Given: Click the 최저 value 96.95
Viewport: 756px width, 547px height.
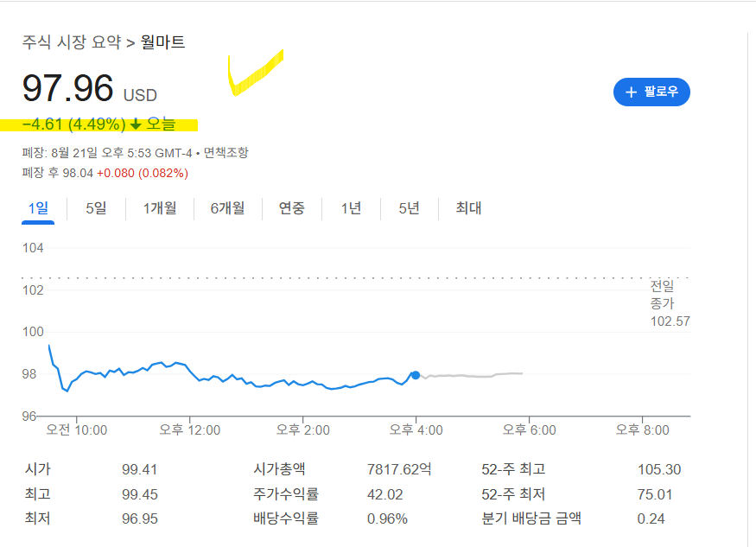Looking at the screenshot, I should pyautogui.click(x=140, y=519).
